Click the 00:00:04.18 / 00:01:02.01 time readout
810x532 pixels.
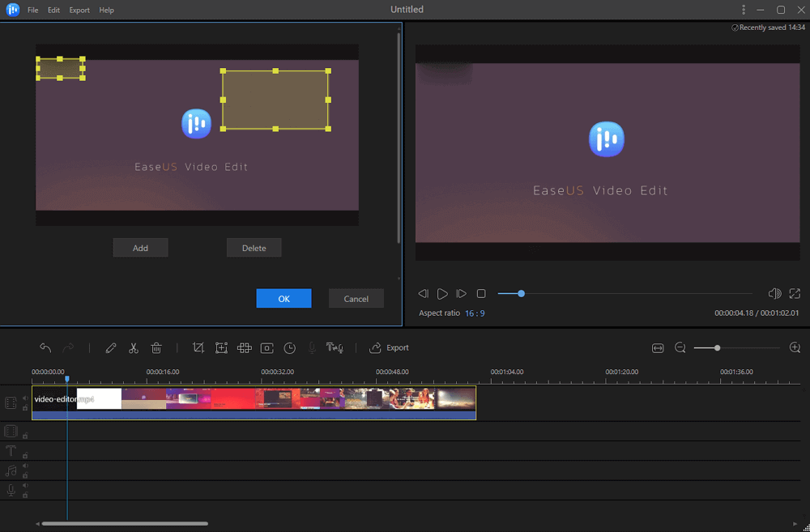tap(757, 313)
